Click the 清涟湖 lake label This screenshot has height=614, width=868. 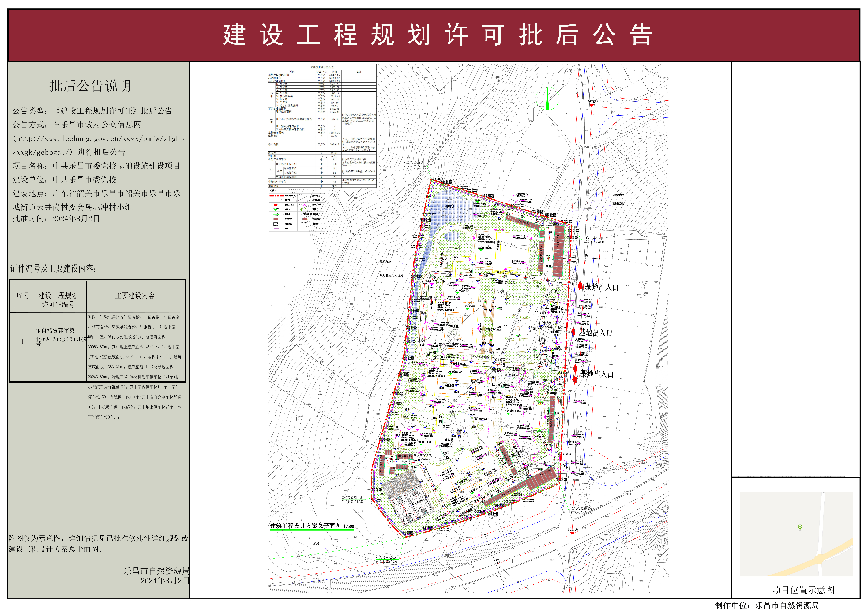point(450,207)
